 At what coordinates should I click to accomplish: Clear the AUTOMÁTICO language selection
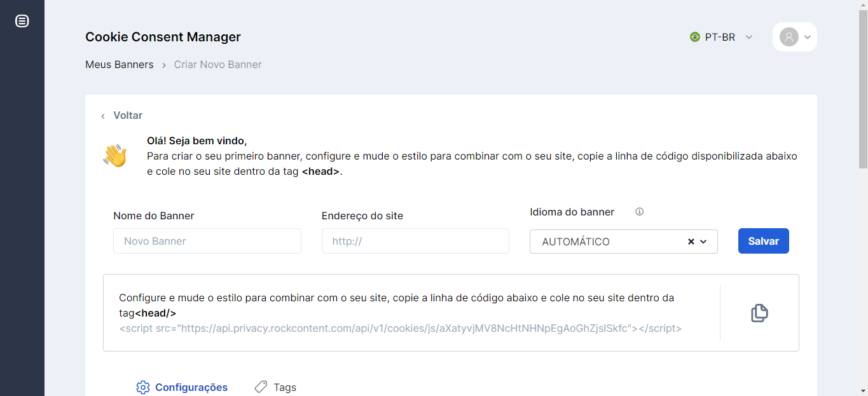pos(691,242)
